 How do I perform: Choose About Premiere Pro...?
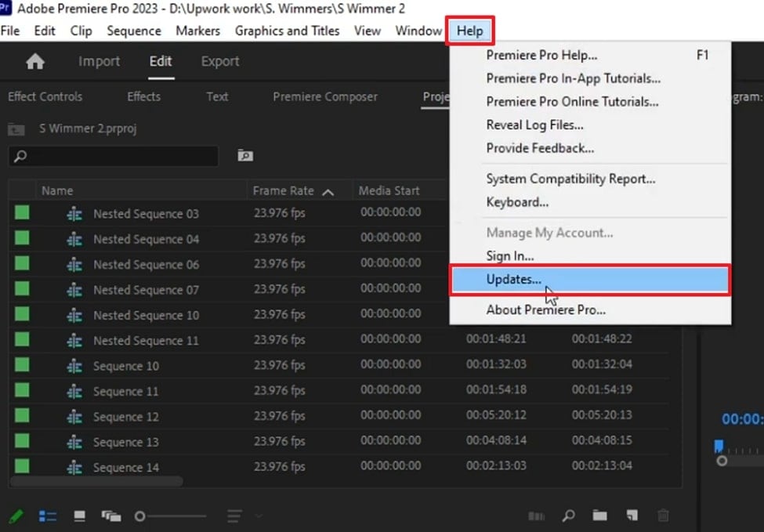[x=589, y=309]
